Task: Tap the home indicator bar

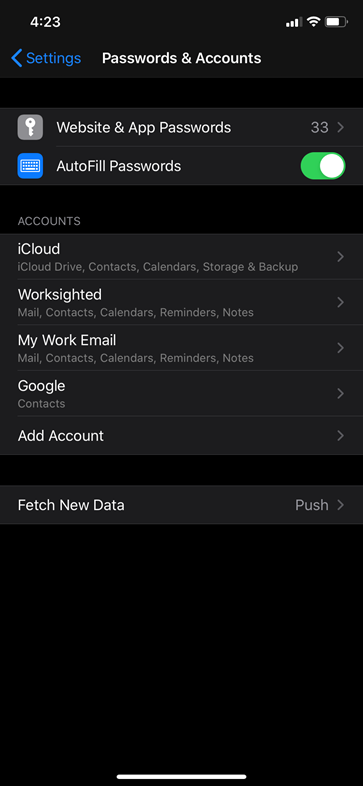Action: [182, 776]
